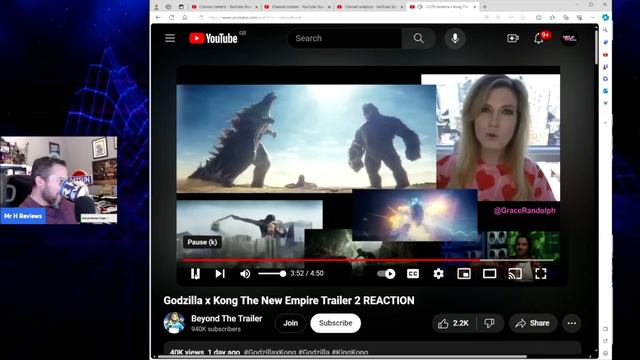
Task: Seek on the red video progress bar
Action: [367, 260]
